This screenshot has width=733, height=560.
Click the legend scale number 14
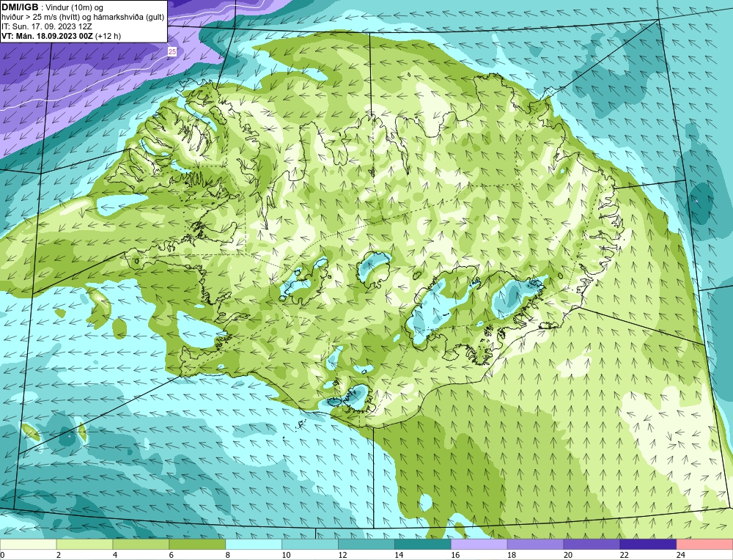click(398, 555)
